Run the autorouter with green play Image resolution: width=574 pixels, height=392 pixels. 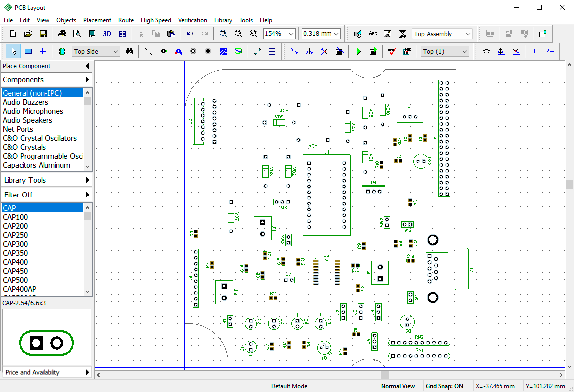point(358,51)
